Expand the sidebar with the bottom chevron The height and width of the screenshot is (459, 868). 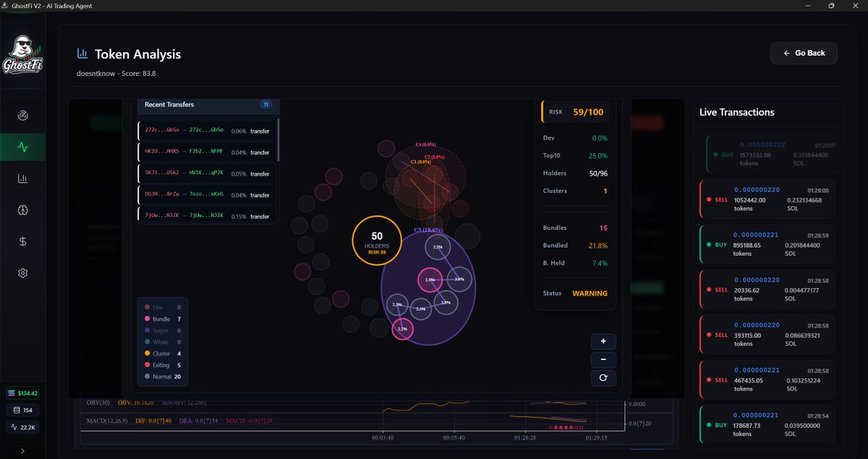(22, 451)
